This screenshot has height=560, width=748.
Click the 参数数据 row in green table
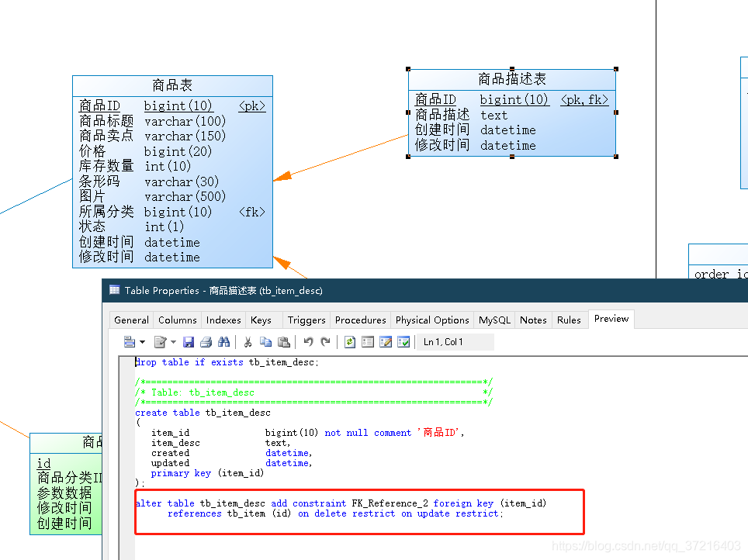(x=64, y=493)
